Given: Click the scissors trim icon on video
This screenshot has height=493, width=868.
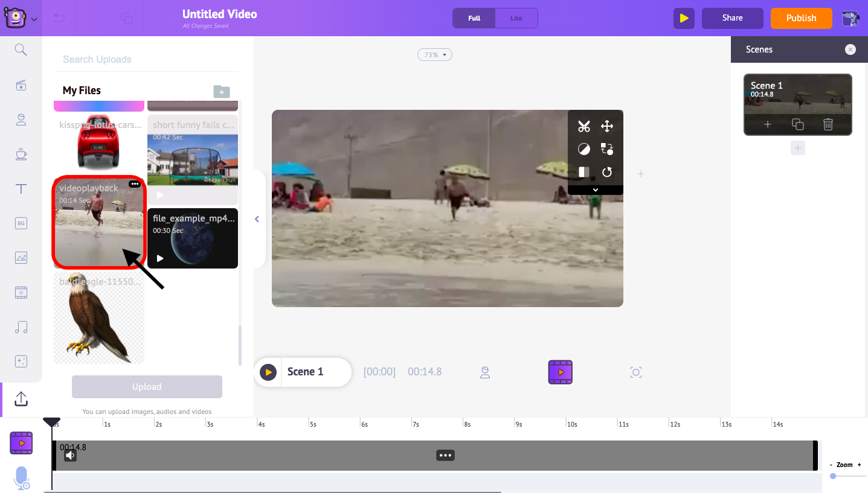Looking at the screenshot, I should 583,126.
